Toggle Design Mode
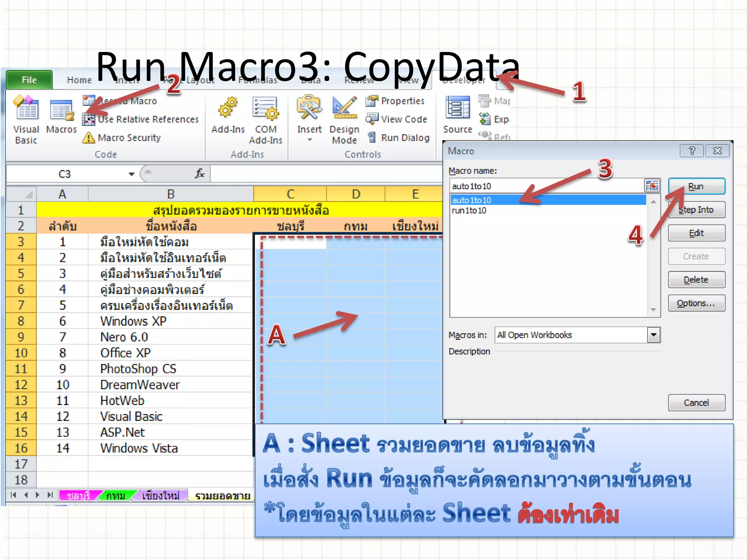747x560 pixels. point(344,120)
